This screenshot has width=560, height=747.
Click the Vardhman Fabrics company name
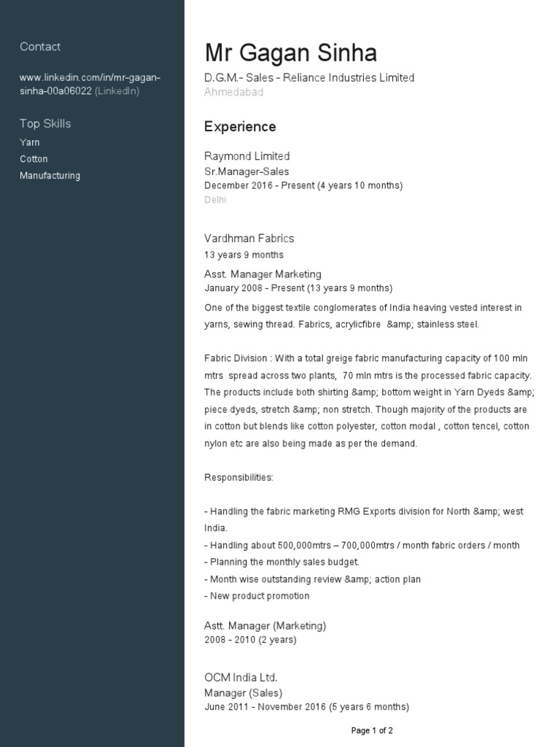[x=249, y=239]
